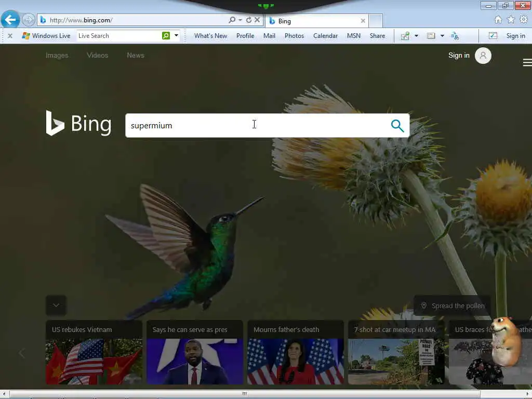Viewport: 532px width, 399px height.
Task: Close the Bing tab
Action: 363,21
